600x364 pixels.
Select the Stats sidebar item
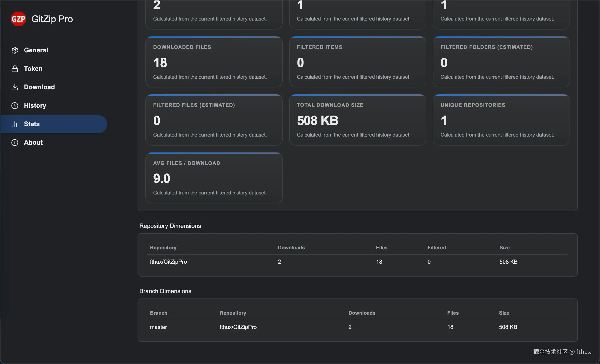pos(54,124)
